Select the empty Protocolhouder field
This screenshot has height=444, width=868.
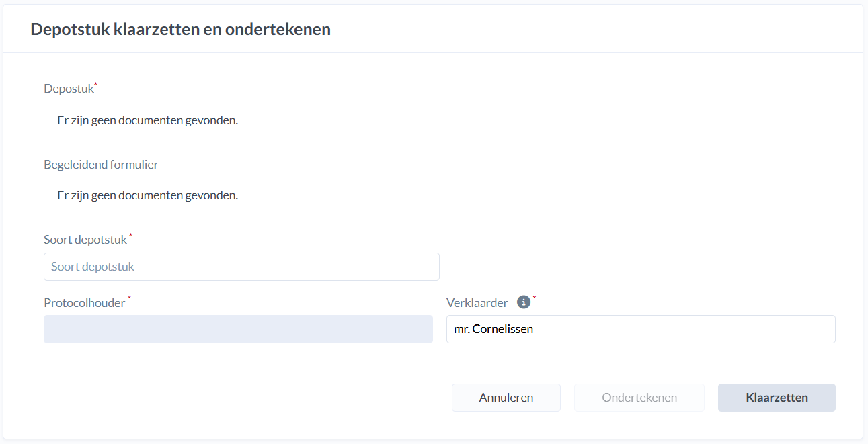(x=238, y=329)
